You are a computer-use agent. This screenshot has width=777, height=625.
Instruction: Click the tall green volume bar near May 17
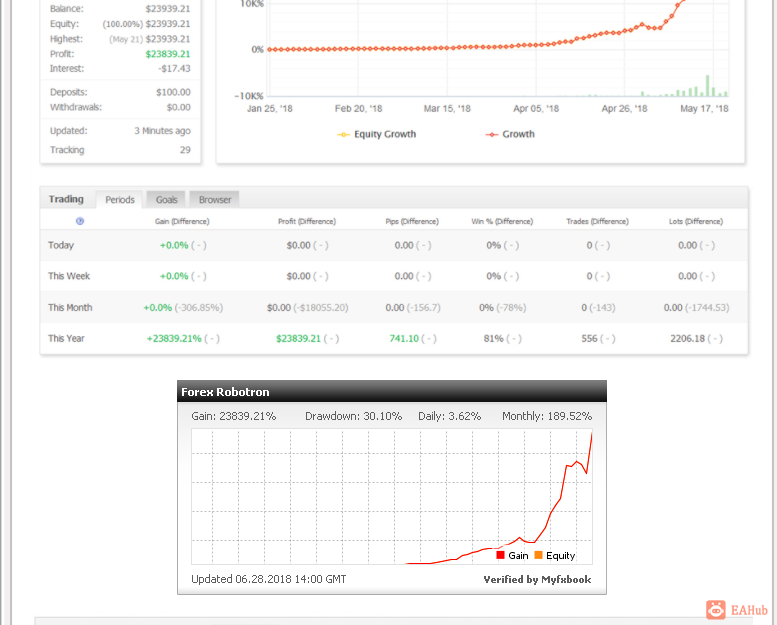coord(708,86)
